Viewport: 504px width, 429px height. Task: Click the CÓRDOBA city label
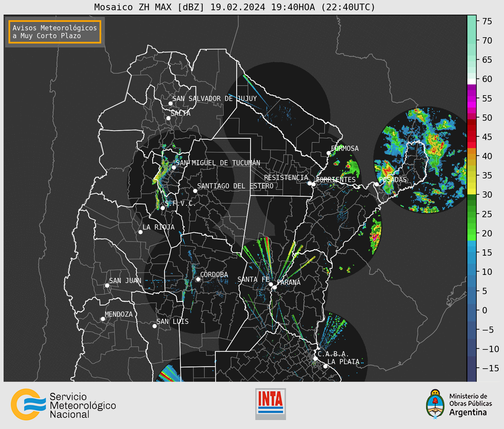coord(214,275)
